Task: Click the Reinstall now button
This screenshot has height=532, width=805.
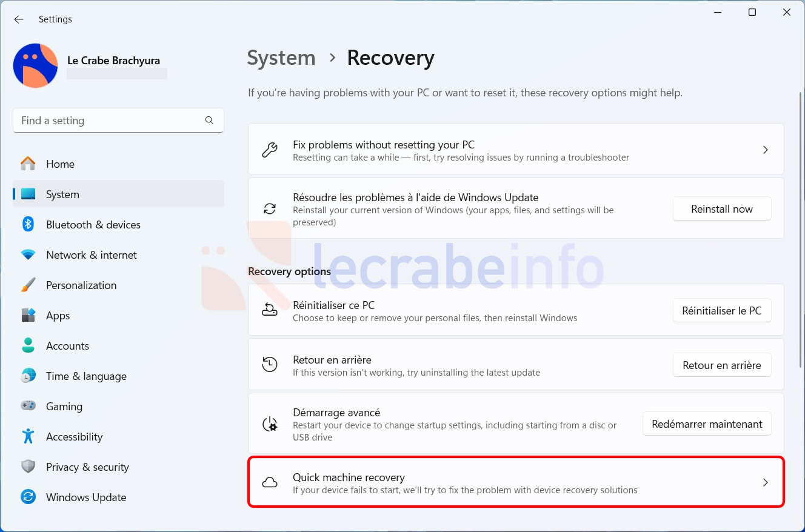Action: tap(722, 208)
